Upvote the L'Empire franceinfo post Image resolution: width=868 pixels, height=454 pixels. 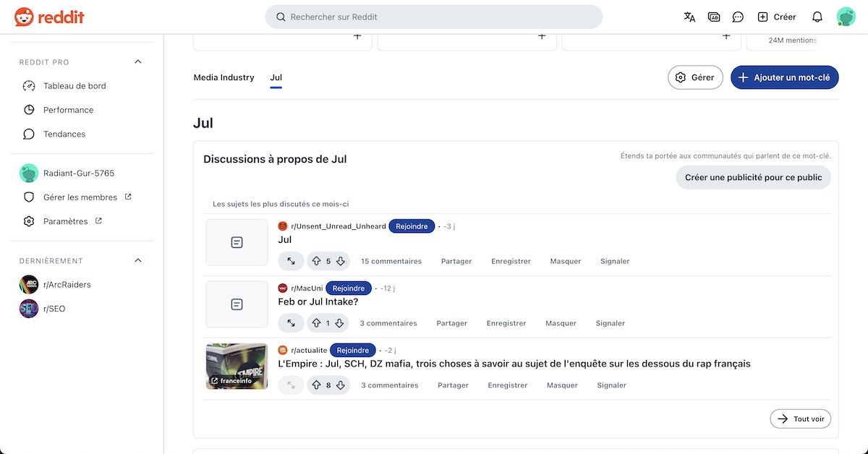(x=316, y=385)
